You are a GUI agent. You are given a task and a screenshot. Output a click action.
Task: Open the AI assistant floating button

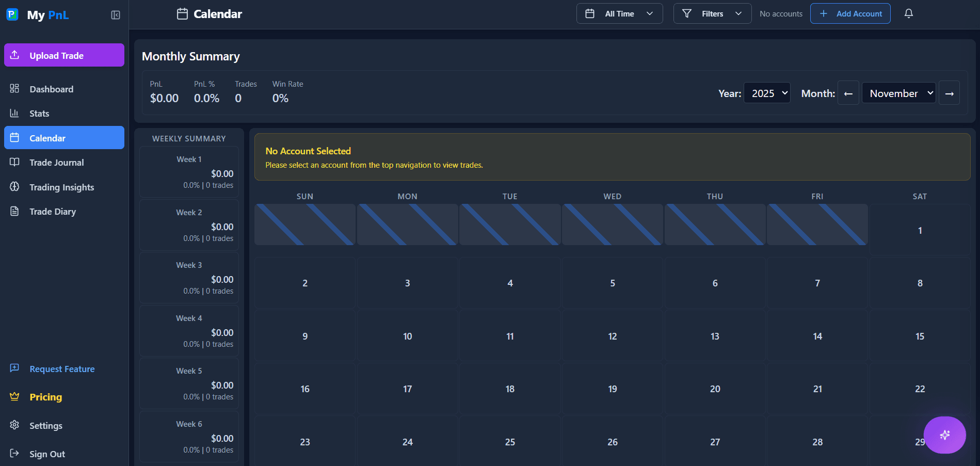point(944,435)
